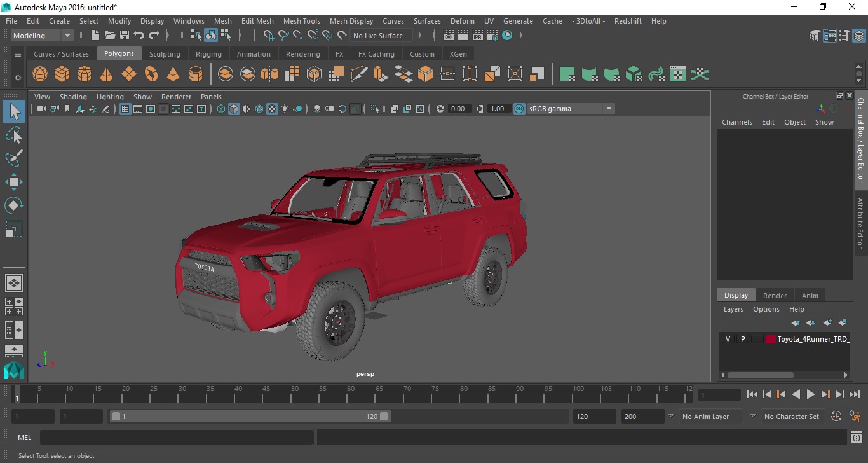Screen dimensions: 868x463
Task: Click the Save Scene icon
Action: (125, 36)
